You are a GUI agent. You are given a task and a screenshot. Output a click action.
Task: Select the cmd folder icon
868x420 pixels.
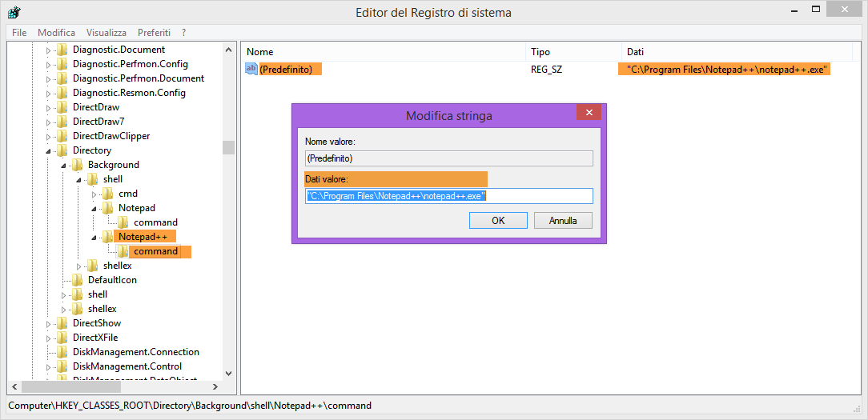click(x=108, y=194)
